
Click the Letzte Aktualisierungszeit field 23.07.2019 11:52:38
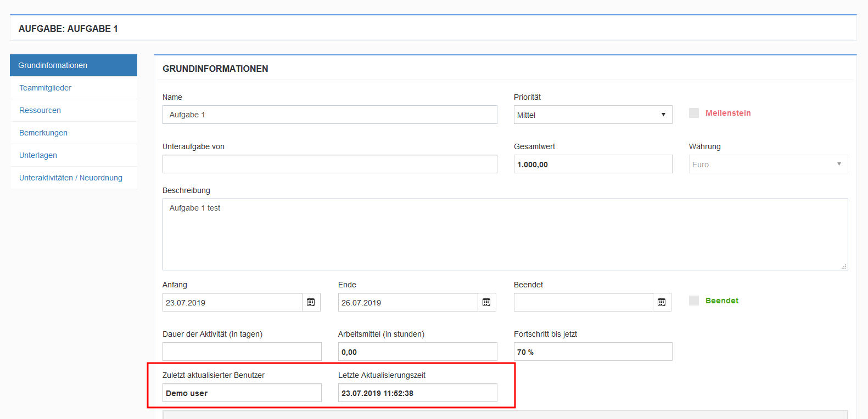point(418,393)
